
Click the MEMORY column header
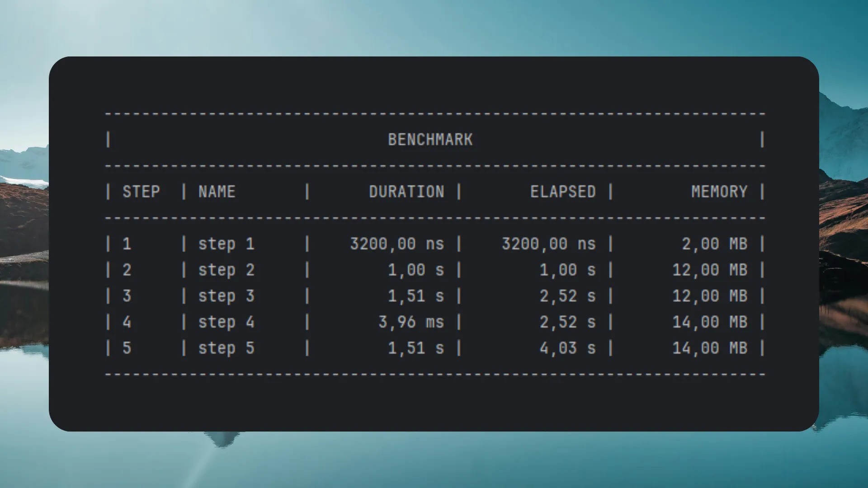pyautogui.click(x=719, y=192)
